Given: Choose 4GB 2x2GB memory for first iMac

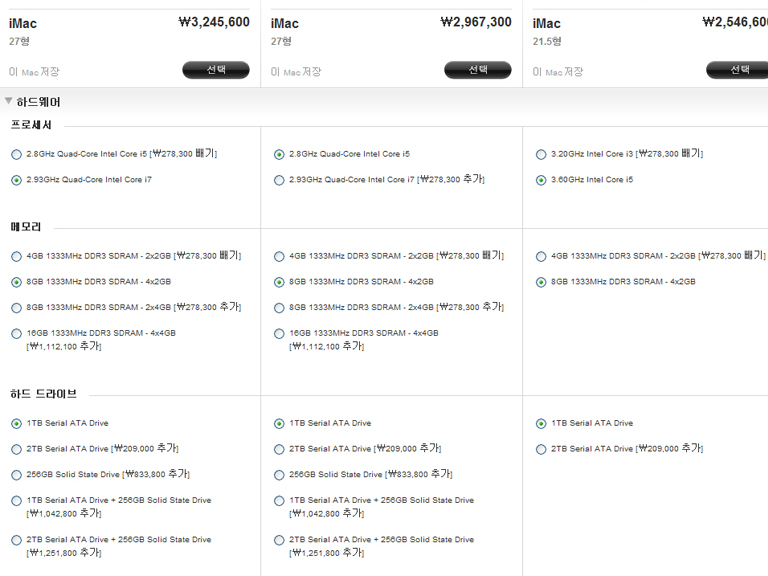Looking at the screenshot, I should tap(16, 257).
